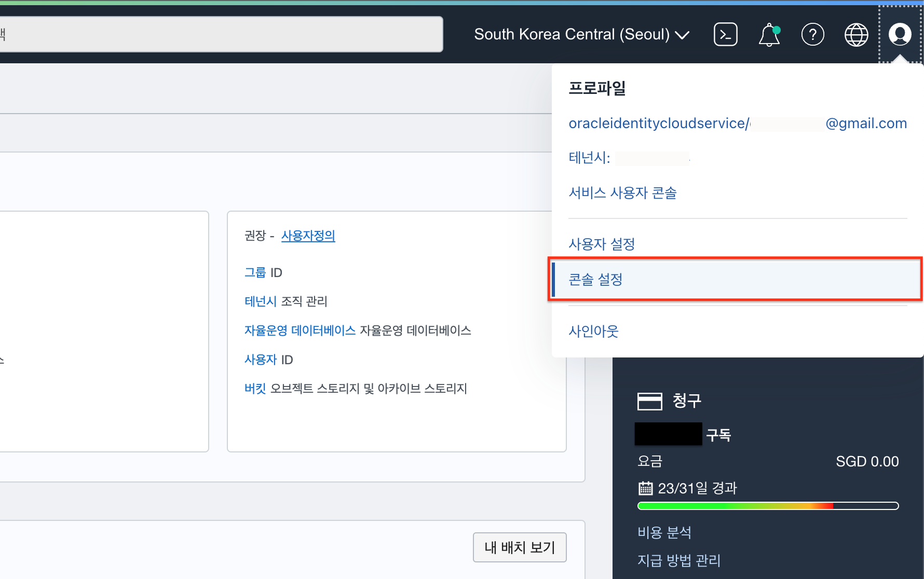The width and height of the screenshot is (924, 579).
Task: Click the 23/31일 경과 text
Action: (698, 488)
